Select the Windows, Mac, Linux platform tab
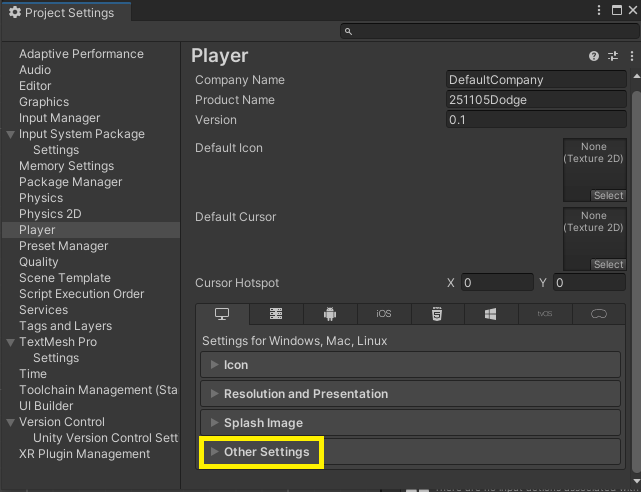 [x=222, y=314]
